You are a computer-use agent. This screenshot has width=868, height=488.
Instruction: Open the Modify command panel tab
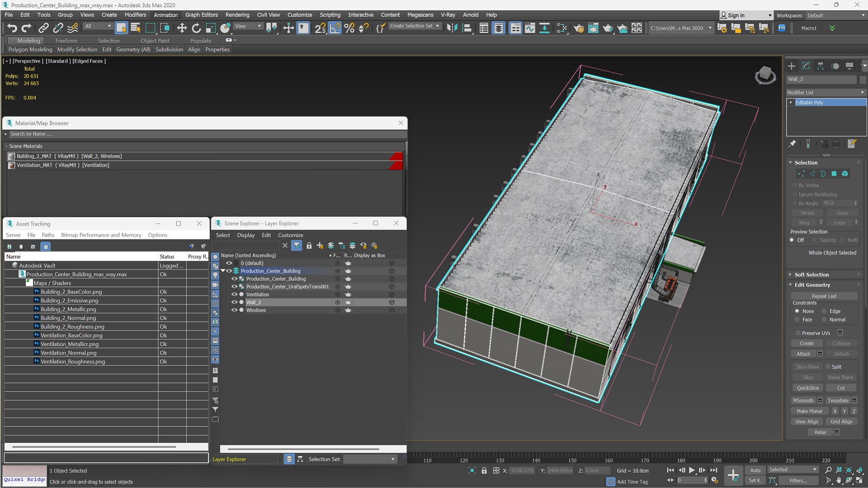click(x=806, y=66)
